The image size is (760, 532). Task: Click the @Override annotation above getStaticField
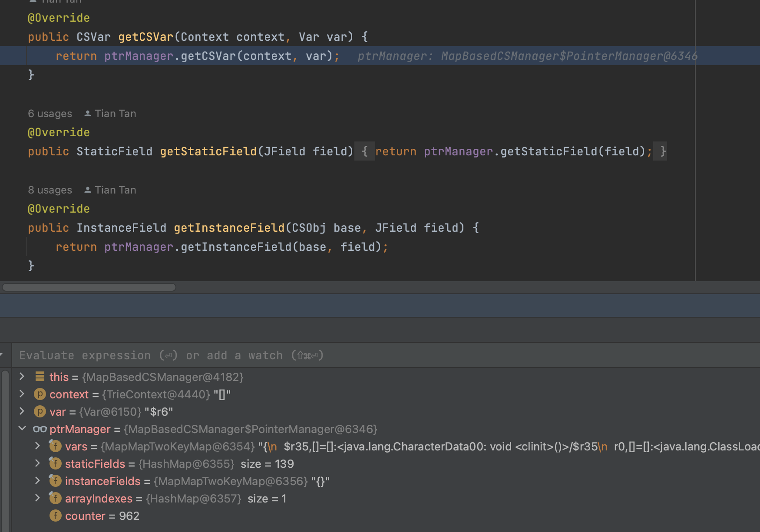pos(59,132)
